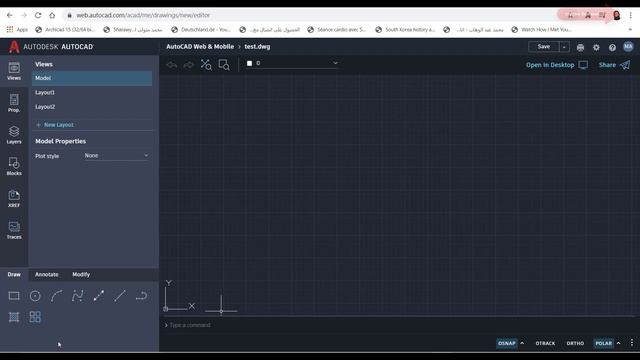Open the South Korea history bookmark
The width and height of the screenshot is (640, 360).
[405, 29]
